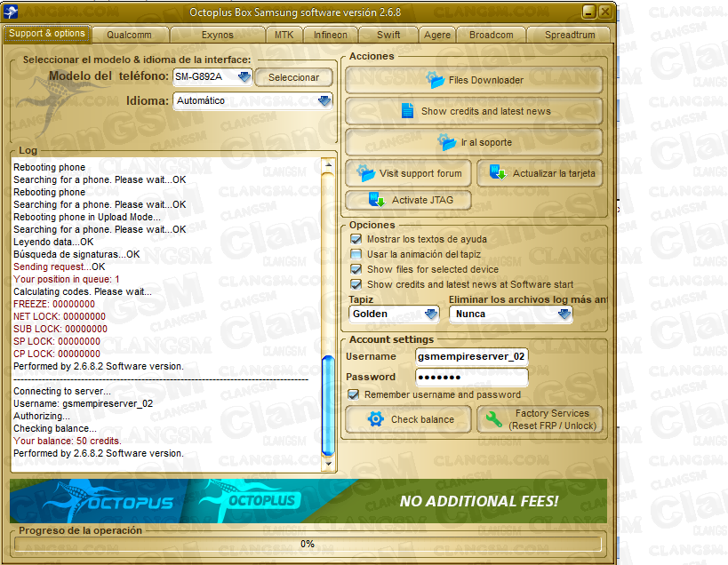728x565 pixels.
Task: Click log line 'Connecting to server...'
Action: pos(62,391)
